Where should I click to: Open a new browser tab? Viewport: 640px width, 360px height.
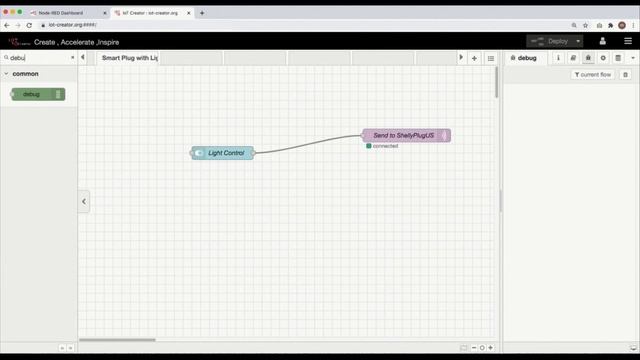tap(202, 13)
